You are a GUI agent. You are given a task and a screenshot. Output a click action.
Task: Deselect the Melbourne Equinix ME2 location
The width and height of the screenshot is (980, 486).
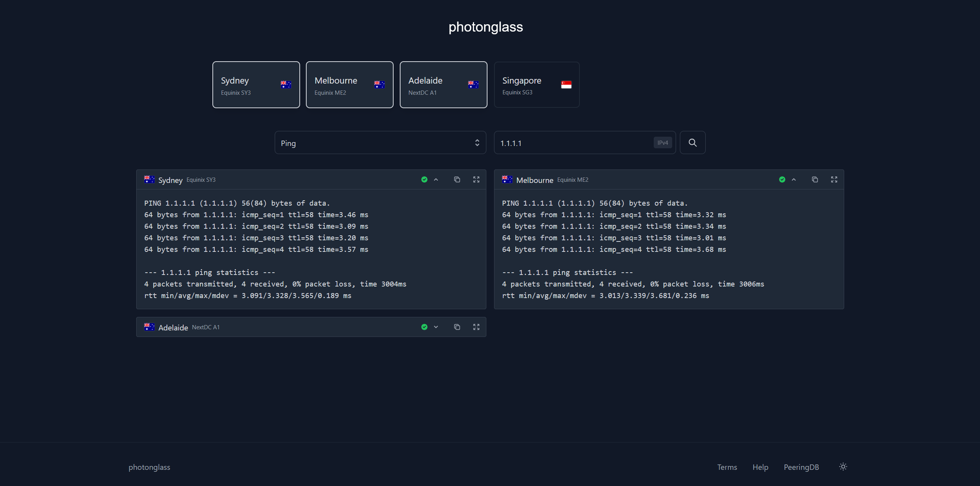pyautogui.click(x=349, y=85)
